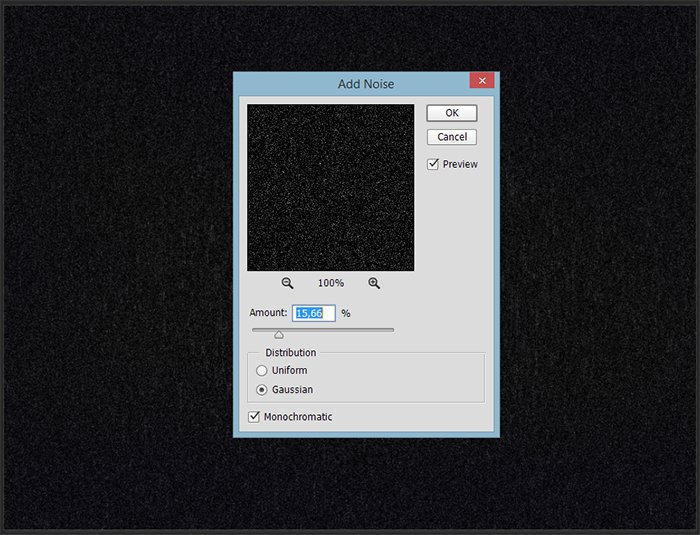Click the zoom out magnifier icon
This screenshot has width=700, height=535.
click(x=288, y=284)
